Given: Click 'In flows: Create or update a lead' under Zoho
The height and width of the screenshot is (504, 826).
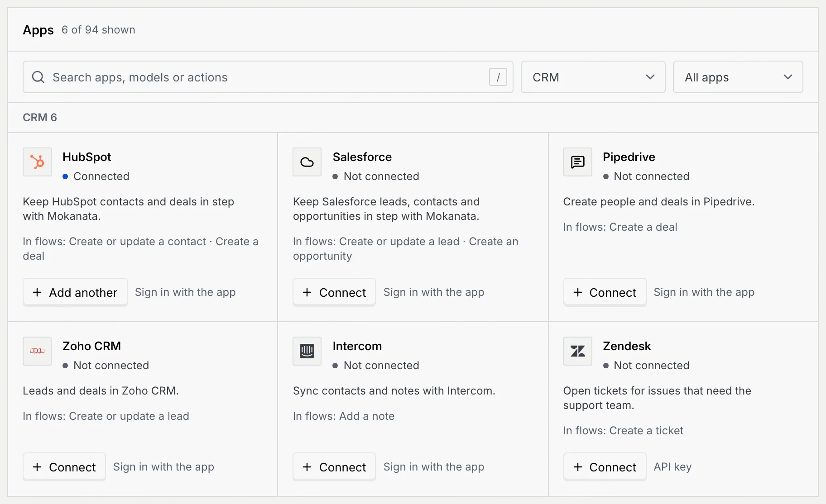Looking at the screenshot, I should [x=106, y=416].
